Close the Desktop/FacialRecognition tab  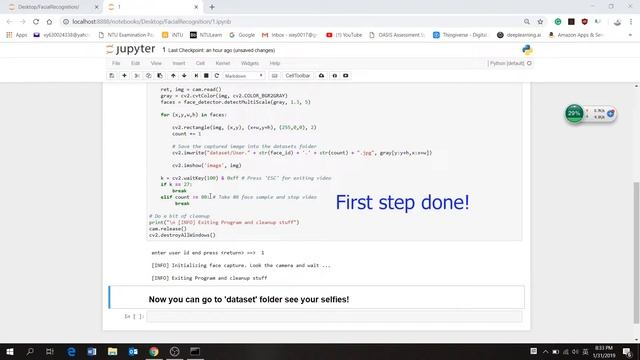click(96, 7)
